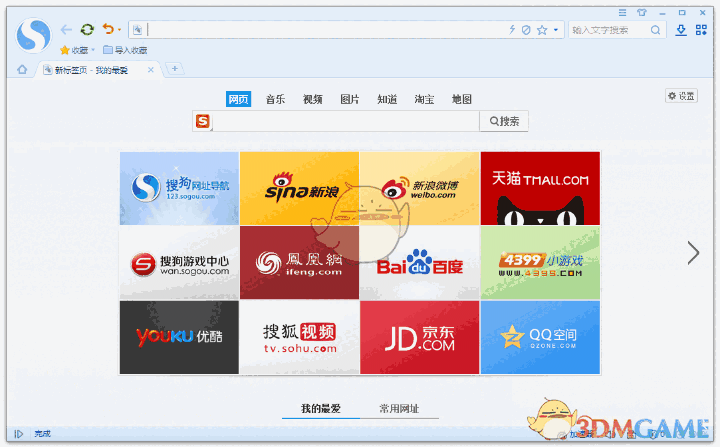Open the 搜狐视频 tv.sohu.com tile

[299, 337]
